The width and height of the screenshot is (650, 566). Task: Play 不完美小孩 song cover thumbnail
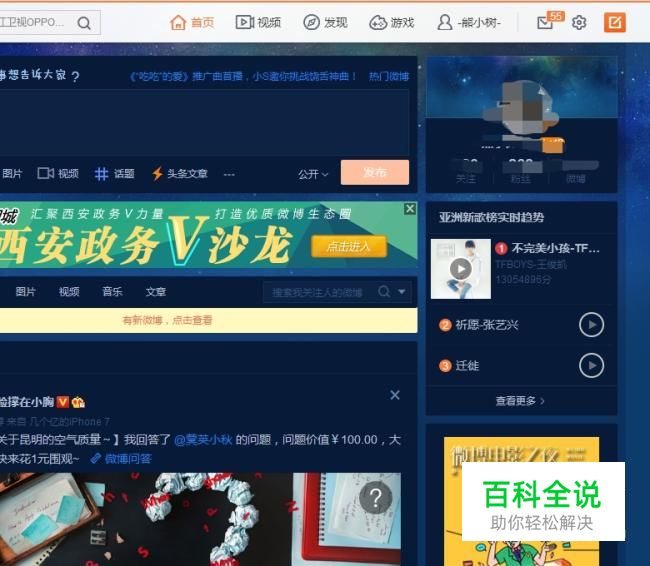point(461,269)
